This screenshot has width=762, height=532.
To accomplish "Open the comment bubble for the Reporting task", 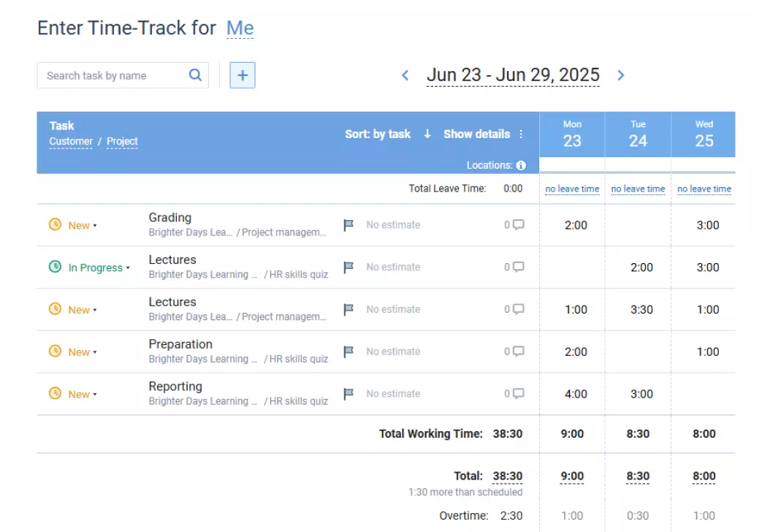I will pos(515,394).
